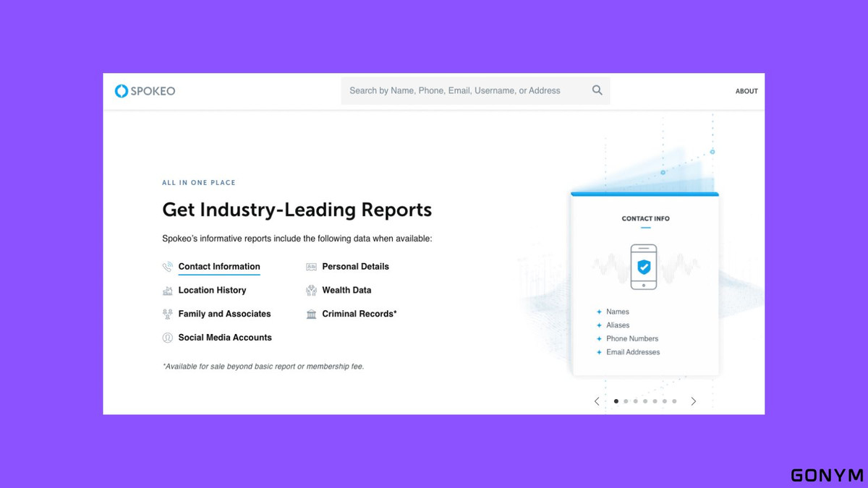This screenshot has width=868, height=488.
Task: Select the first carousel dot
Action: [616, 401]
